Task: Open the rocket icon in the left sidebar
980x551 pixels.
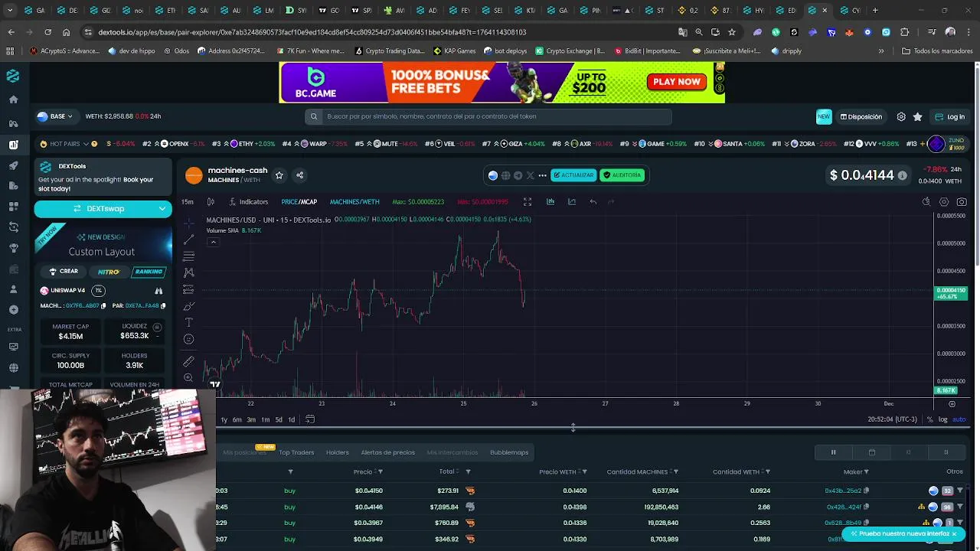Action: pyautogui.click(x=13, y=165)
